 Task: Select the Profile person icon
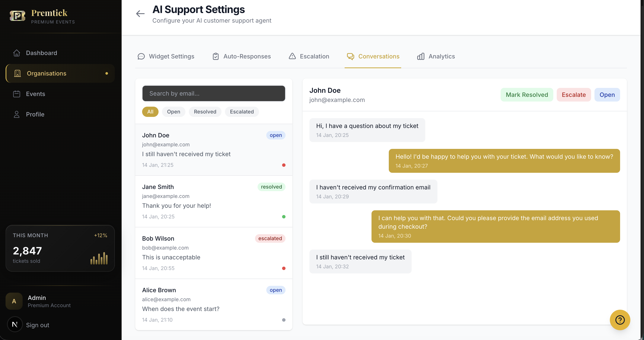(16, 114)
